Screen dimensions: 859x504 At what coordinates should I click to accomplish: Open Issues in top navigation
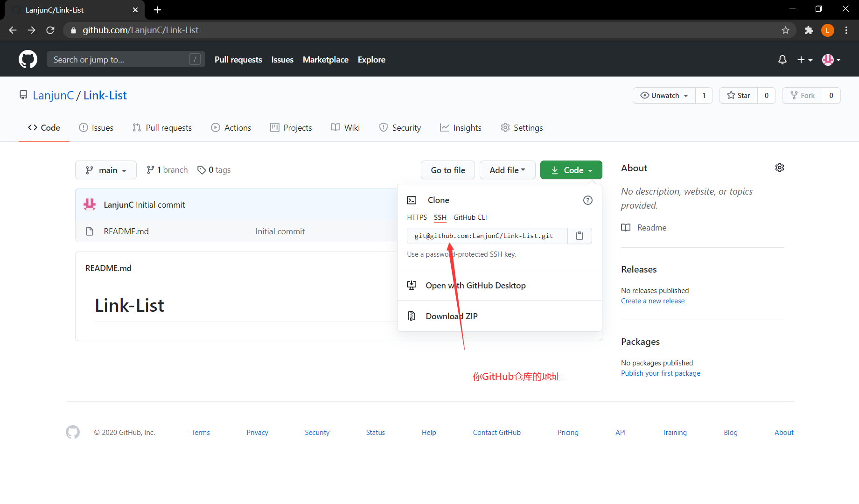pyautogui.click(x=282, y=60)
